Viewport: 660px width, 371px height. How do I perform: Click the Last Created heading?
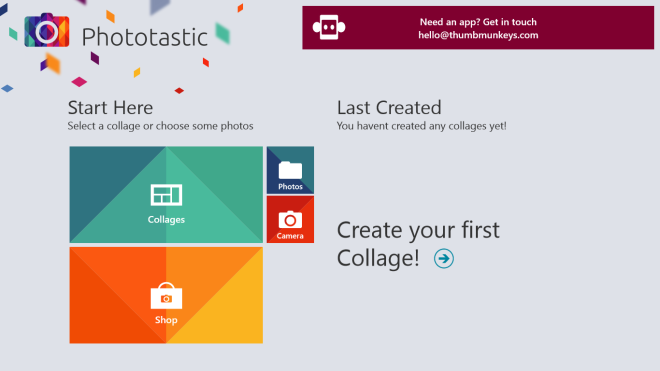point(389,108)
